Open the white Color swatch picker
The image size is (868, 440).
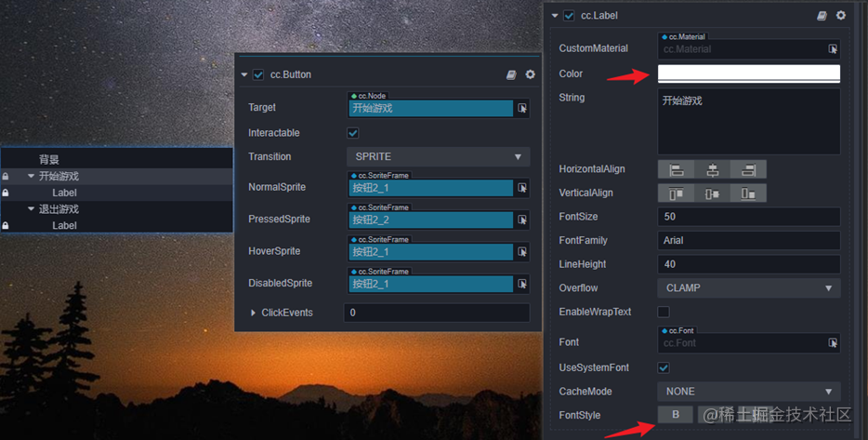pyautogui.click(x=749, y=73)
